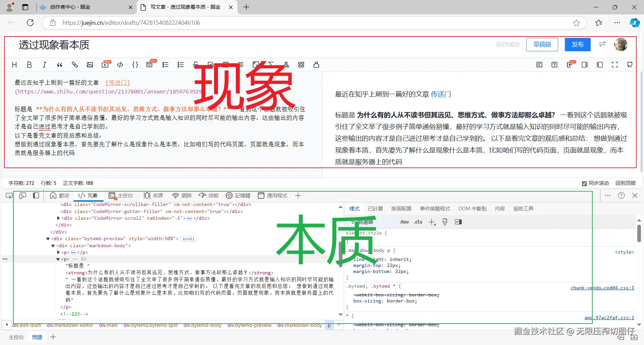Insert inline code with the angle-bracket icon
The image size is (644, 345).
click(x=120, y=65)
